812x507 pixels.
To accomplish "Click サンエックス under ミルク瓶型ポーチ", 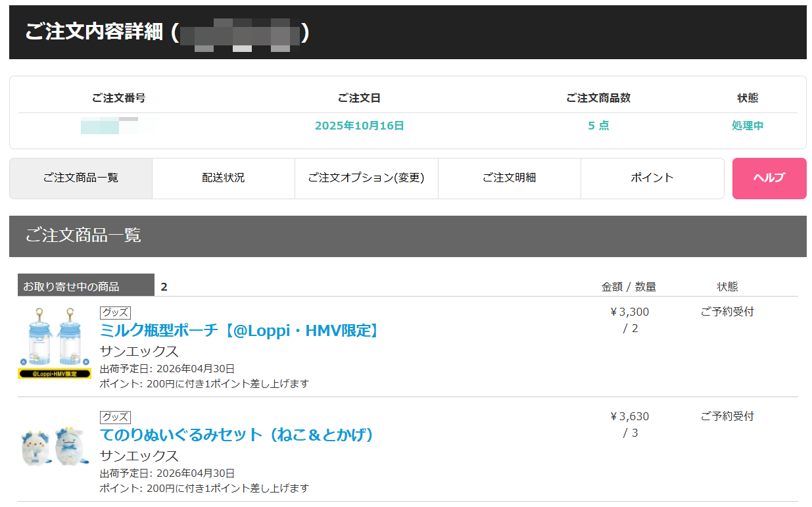I will 139,351.
